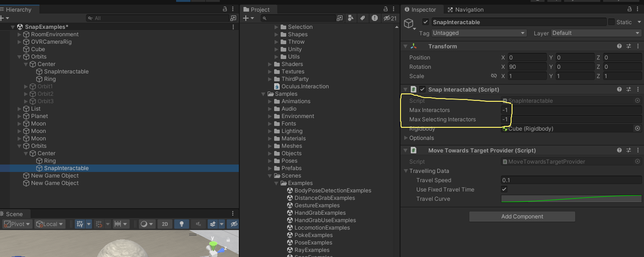The height and width of the screenshot is (257, 644).
Task: Toggle SnapInteractable active checkbox
Action: pos(426,22)
